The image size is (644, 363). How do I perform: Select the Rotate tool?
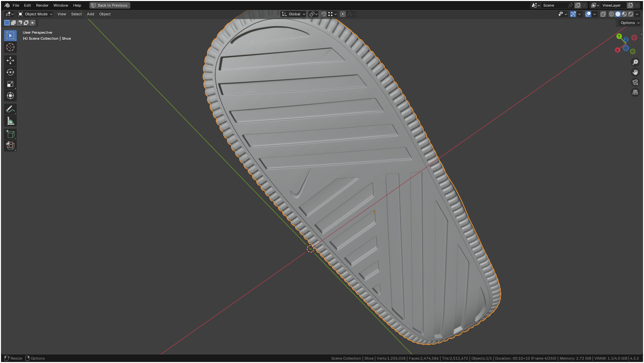click(x=10, y=72)
